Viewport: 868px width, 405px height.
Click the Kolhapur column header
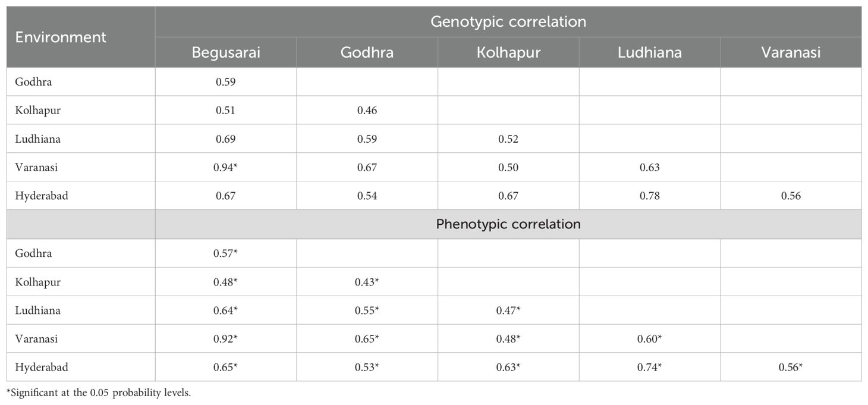pos(508,53)
